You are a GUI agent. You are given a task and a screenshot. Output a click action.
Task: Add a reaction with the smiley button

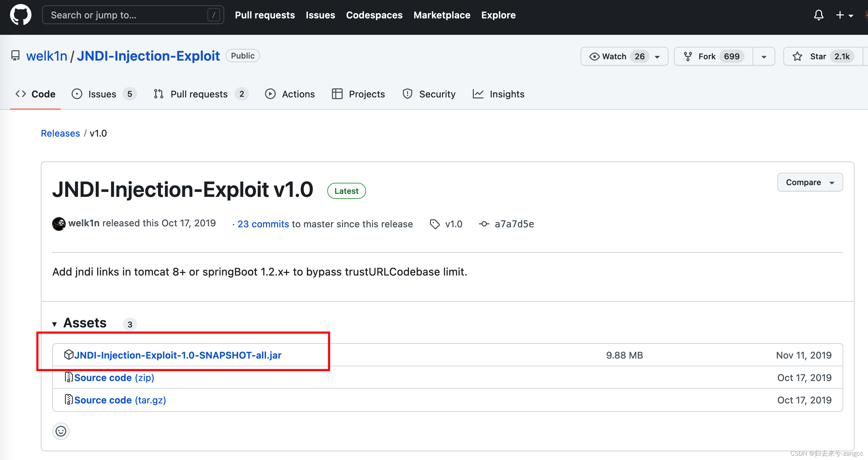(x=61, y=431)
